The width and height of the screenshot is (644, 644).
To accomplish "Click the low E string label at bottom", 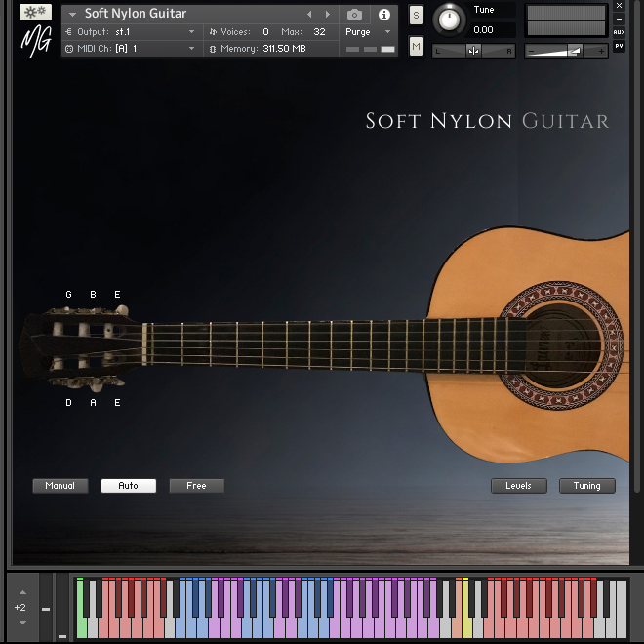I will (117, 402).
